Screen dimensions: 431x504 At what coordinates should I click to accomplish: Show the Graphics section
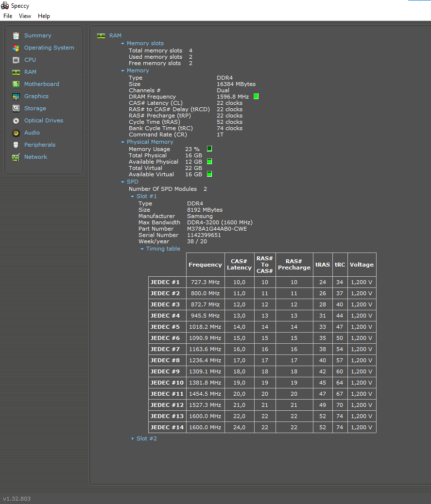36,96
